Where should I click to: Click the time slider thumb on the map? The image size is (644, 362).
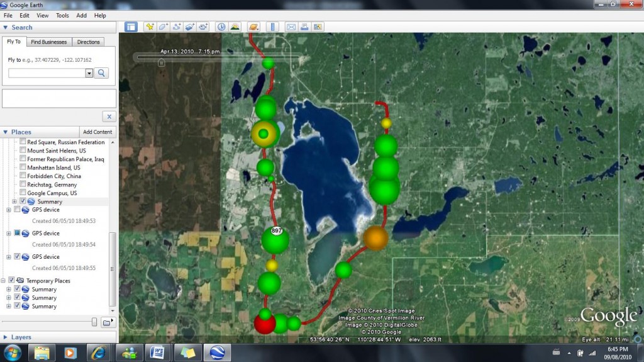click(x=162, y=62)
